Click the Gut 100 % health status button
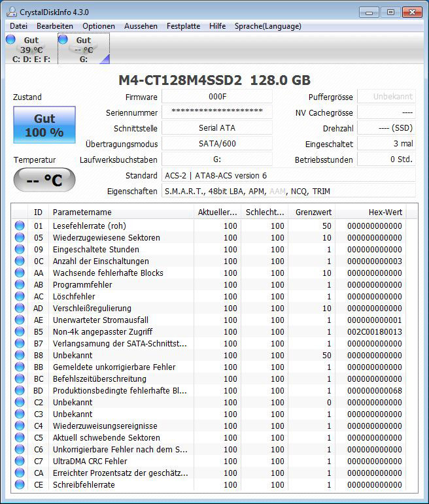 point(44,125)
